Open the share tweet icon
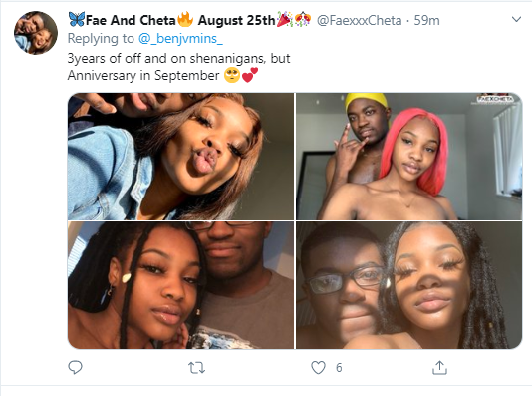Viewport: 532px width, 396px height. point(439,367)
